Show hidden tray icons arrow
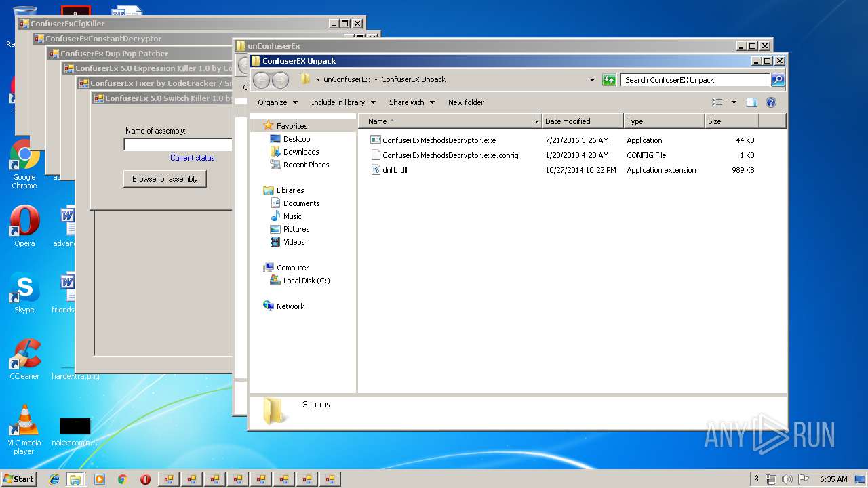This screenshot has width=868, height=488. tap(756, 479)
